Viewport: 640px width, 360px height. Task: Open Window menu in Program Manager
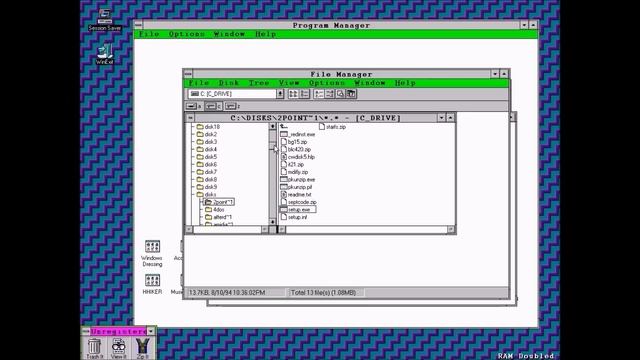point(229,34)
